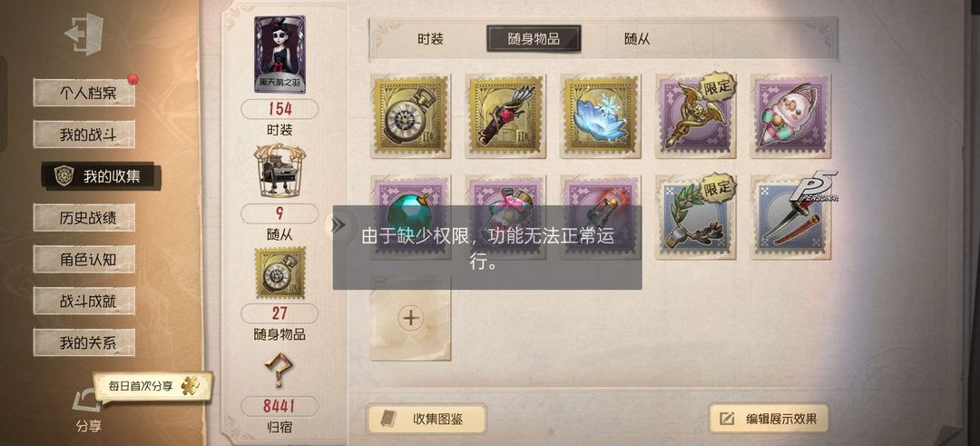Select the golden winged staff limited accessory
Viewport: 980px width, 446px height.
coord(695,116)
